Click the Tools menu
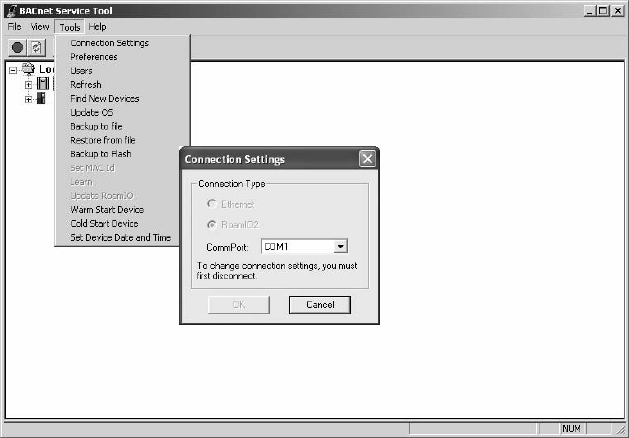 click(x=70, y=27)
